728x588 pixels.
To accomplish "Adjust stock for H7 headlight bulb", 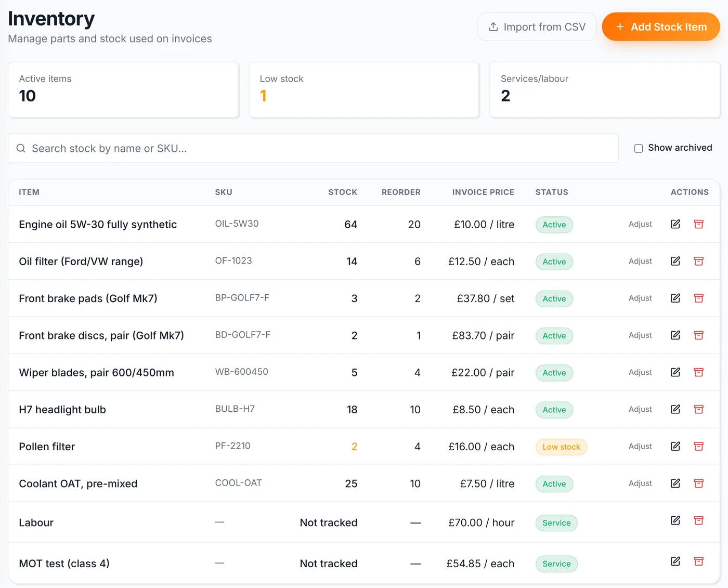I will pyautogui.click(x=640, y=409).
